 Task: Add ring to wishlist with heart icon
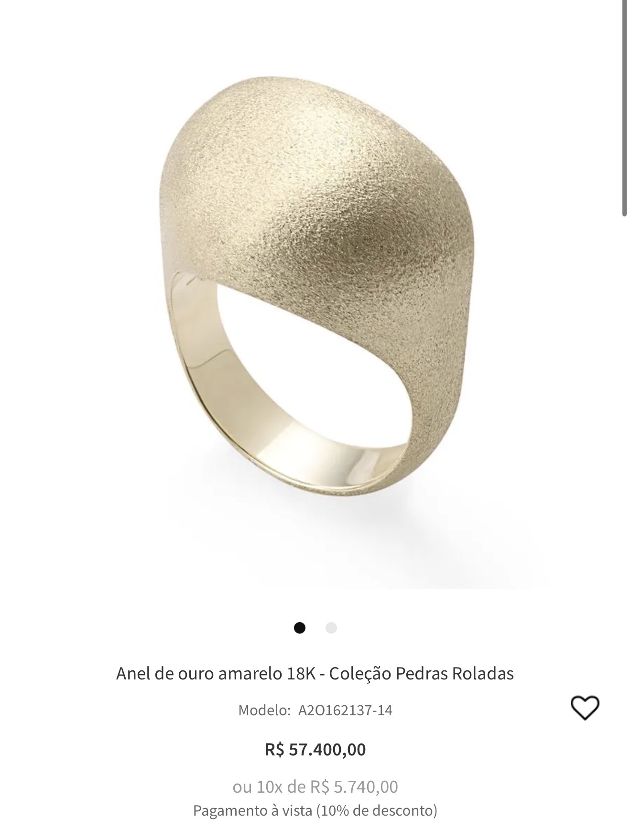585,708
